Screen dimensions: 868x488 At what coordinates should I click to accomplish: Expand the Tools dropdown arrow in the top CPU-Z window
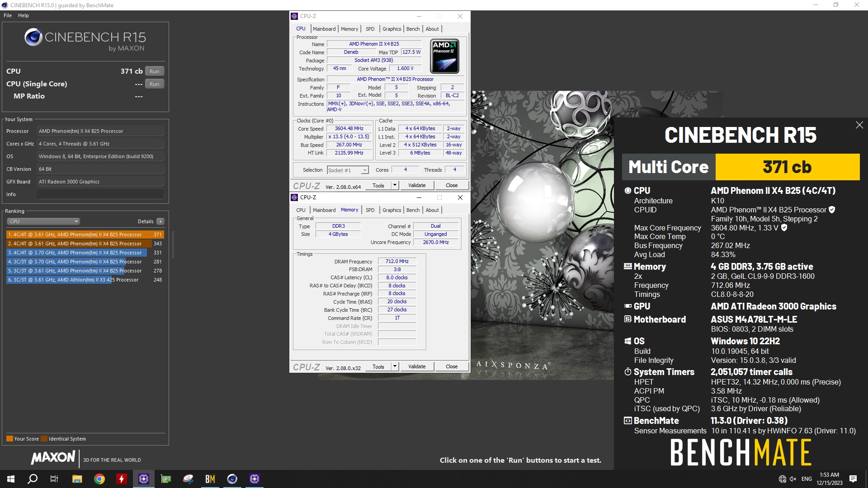pyautogui.click(x=395, y=185)
